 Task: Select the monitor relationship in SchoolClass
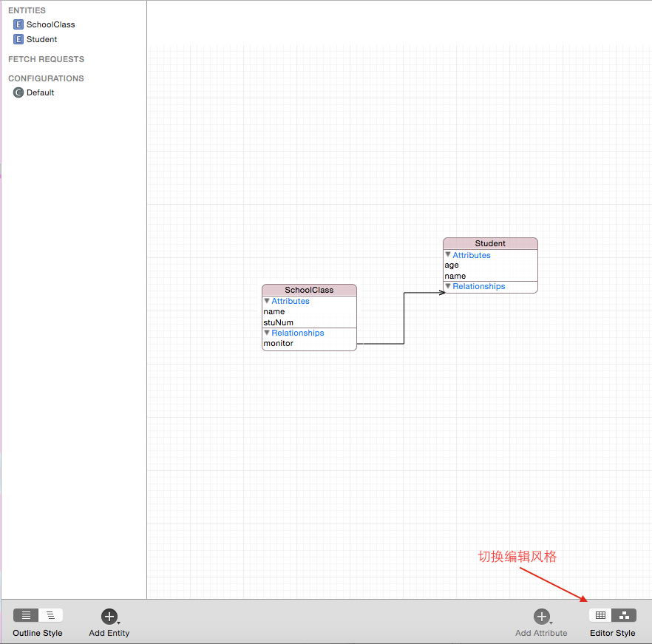(309, 343)
